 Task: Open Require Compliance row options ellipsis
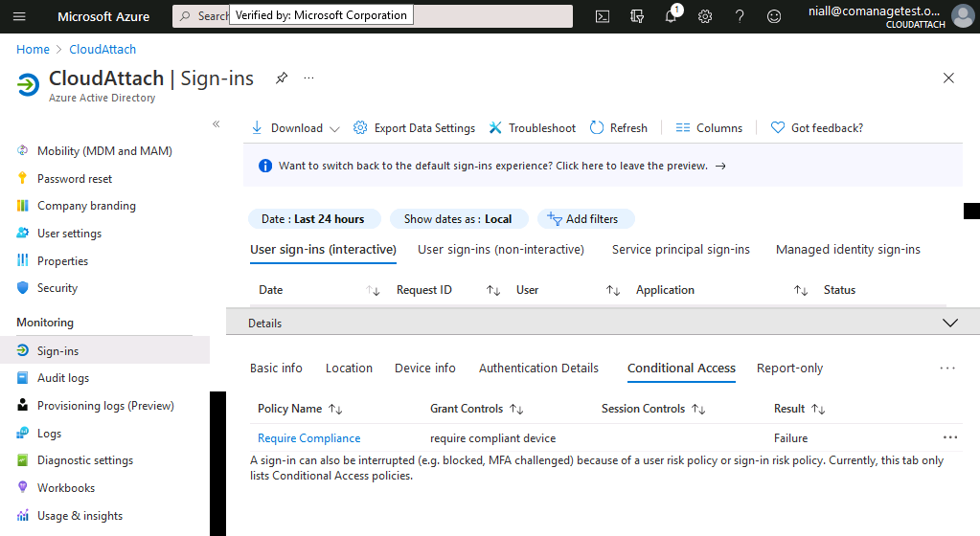click(950, 438)
